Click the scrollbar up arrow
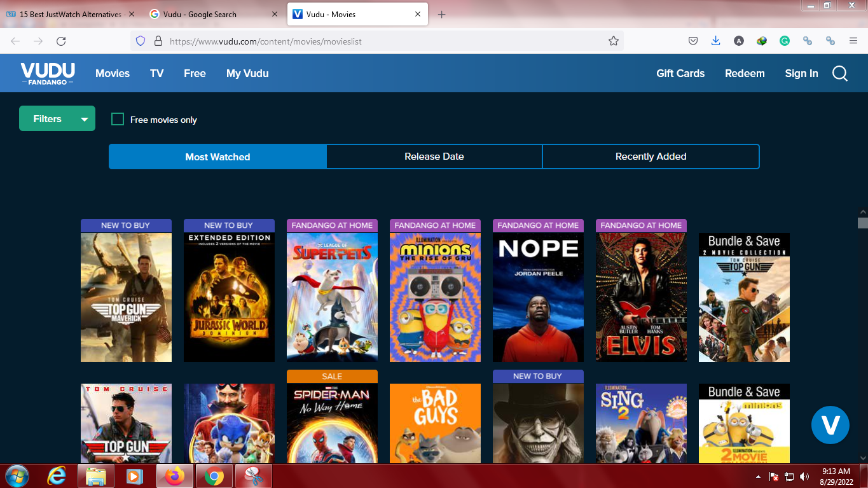Screen dimensions: 868x488 (x=862, y=211)
